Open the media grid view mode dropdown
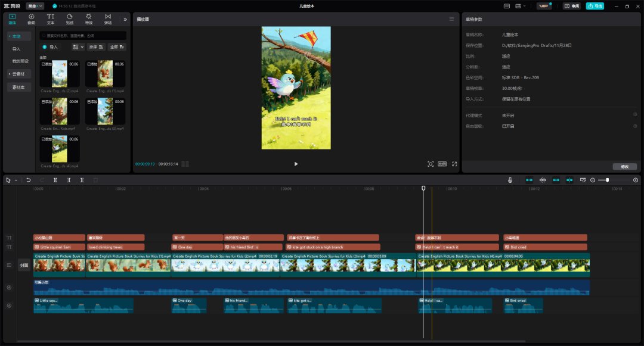 click(78, 46)
